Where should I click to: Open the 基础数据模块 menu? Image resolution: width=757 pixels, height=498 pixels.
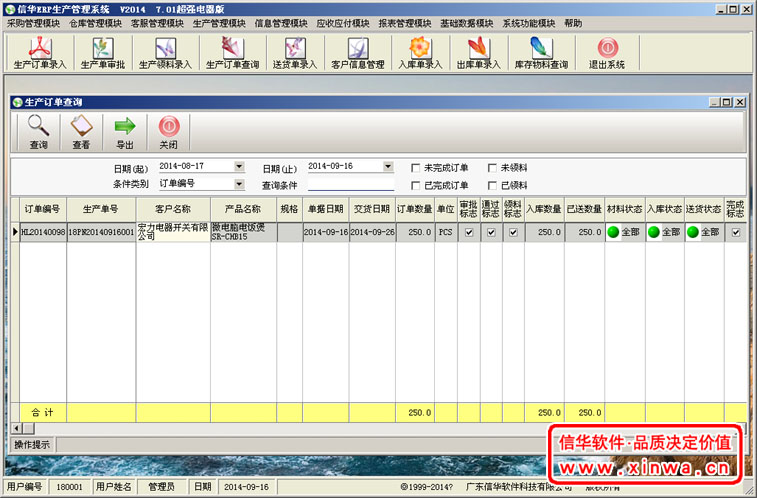(466, 23)
